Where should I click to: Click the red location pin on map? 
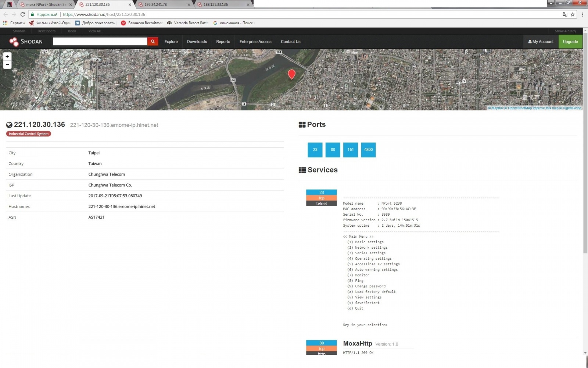291,74
